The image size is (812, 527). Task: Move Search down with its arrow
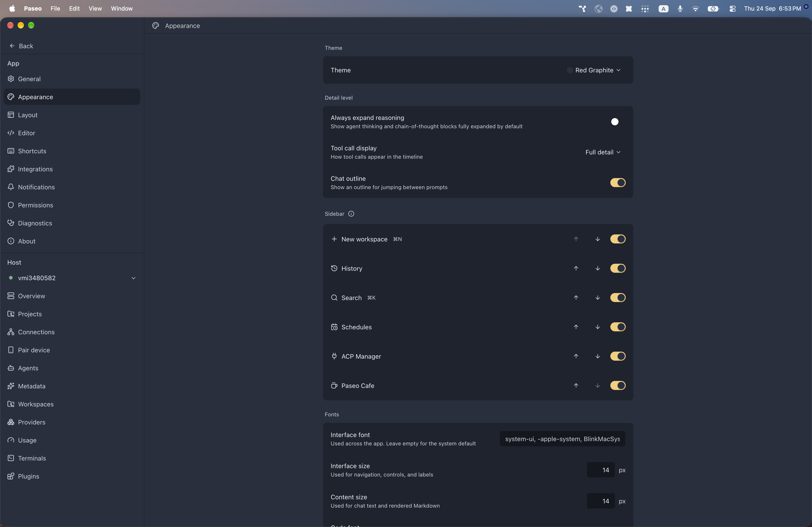[597, 298]
